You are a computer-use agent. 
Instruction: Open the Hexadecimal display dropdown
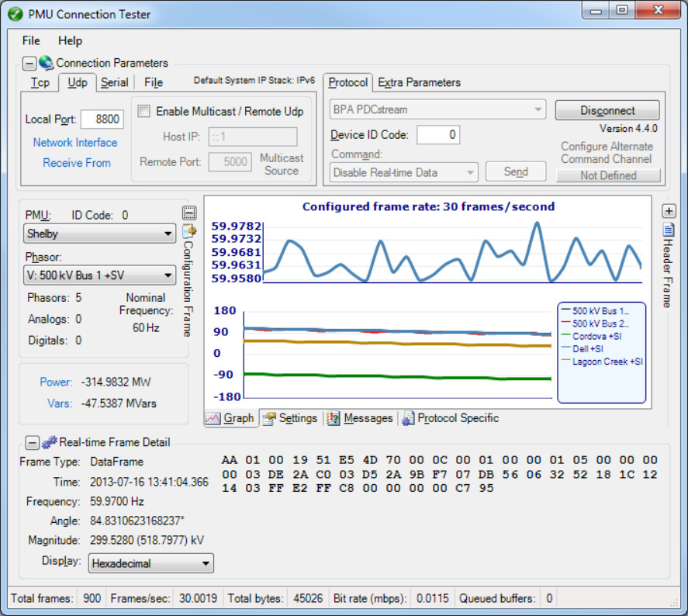151,563
